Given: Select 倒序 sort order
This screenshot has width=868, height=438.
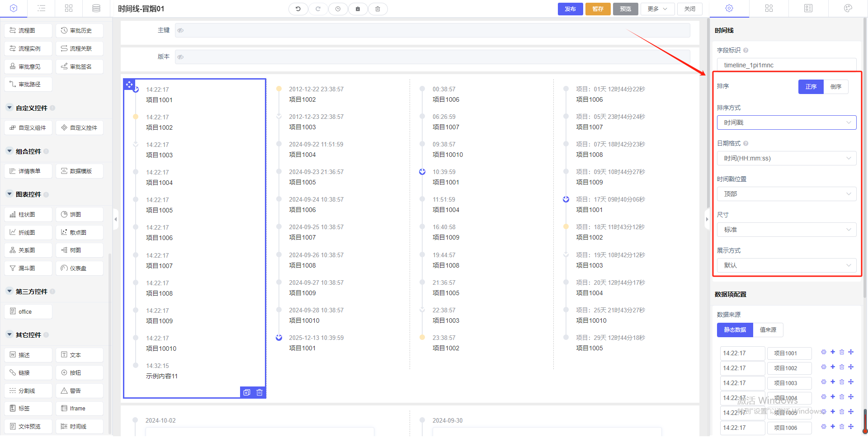Looking at the screenshot, I should tap(835, 87).
